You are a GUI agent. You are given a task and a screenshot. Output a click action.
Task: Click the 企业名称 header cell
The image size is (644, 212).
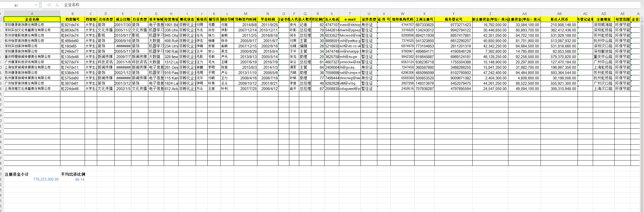[x=32, y=19]
